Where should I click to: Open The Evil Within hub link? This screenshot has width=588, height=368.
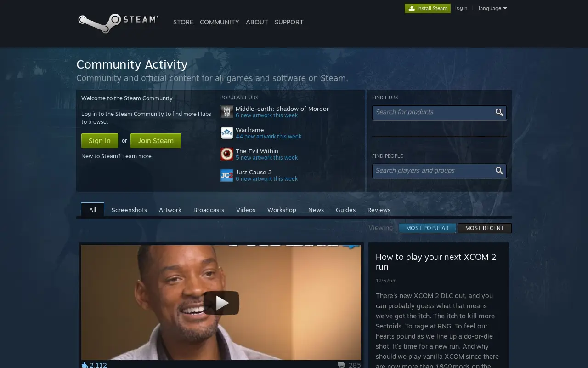click(x=257, y=151)
